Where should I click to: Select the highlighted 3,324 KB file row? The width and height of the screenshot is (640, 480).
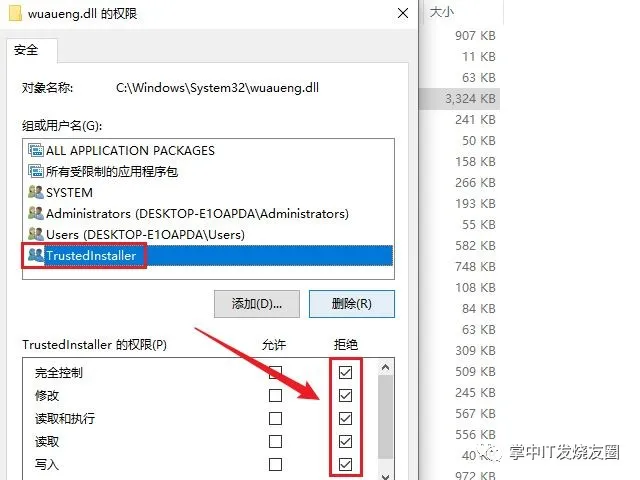click(460, 99)
